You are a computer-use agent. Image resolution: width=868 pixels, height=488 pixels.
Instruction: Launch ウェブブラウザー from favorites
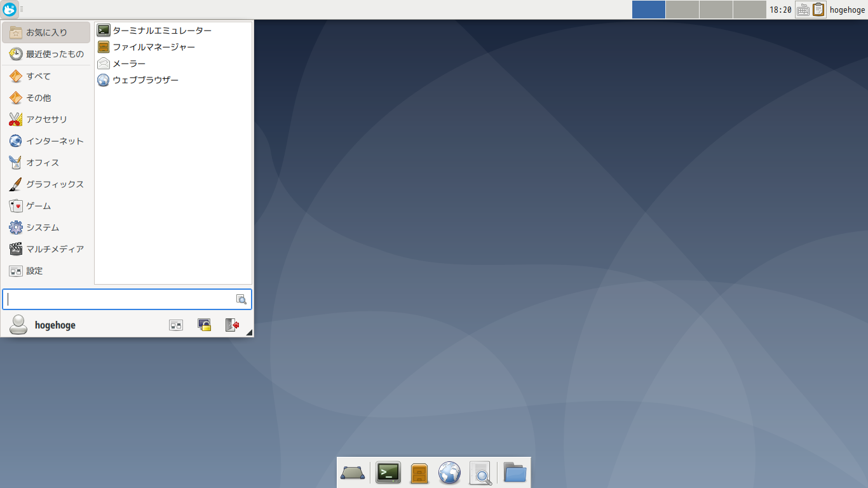[x=173, y=80]
